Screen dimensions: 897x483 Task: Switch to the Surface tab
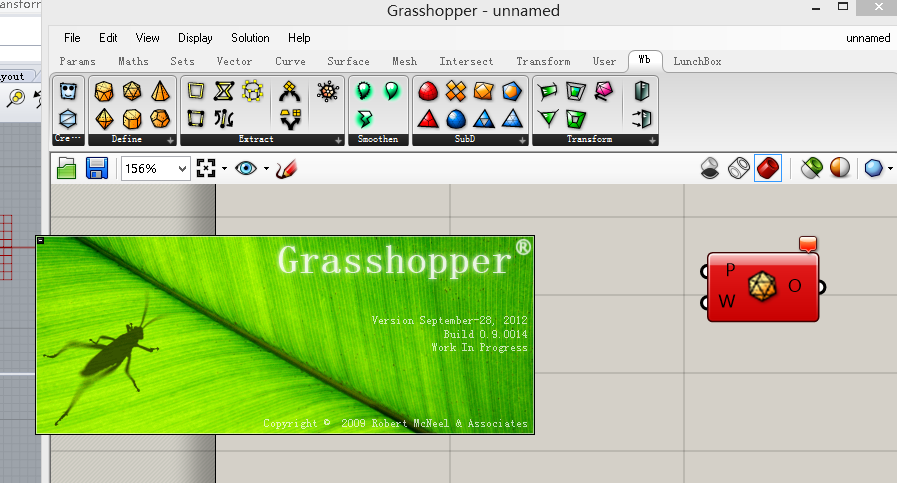point(348,61)
